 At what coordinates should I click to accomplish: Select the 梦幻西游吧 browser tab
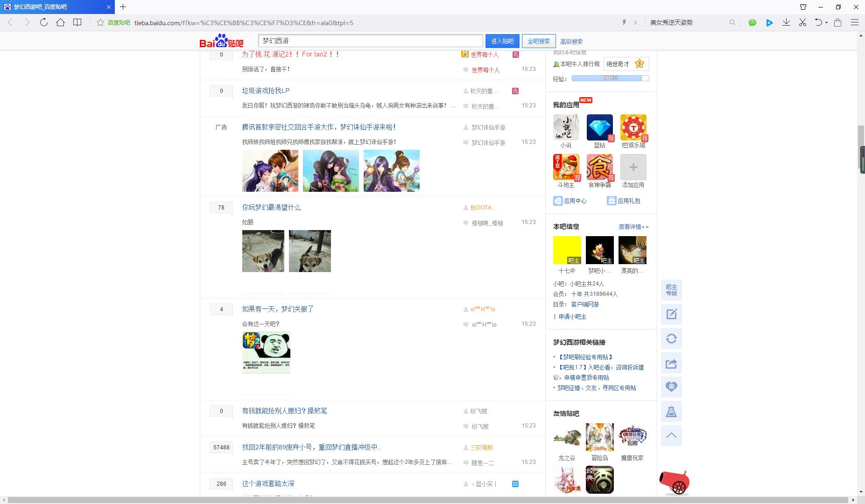click(56, 7)
